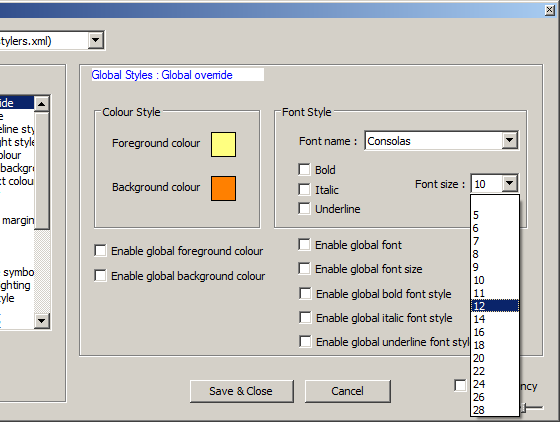The image size is (560, 422).
Task: Pick the yellow foreground colour swatch
Action: coord(223,145)
